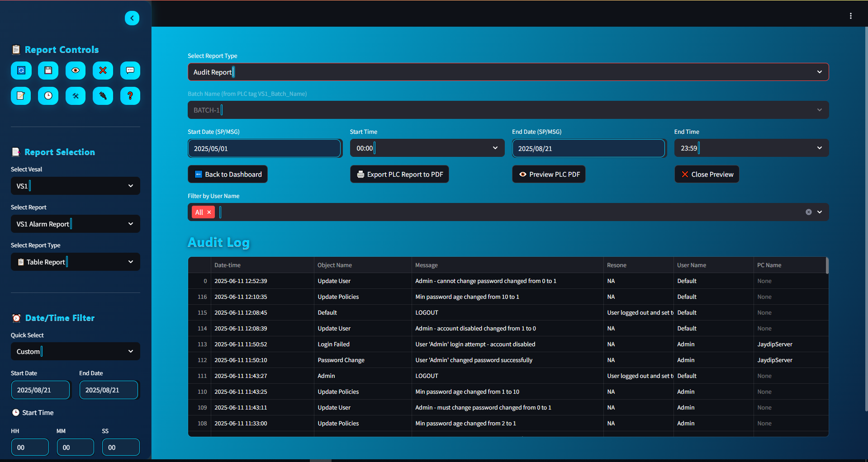
Task: Toggle the eye preview icon in sidebar
Action: (x=76, y=71)
